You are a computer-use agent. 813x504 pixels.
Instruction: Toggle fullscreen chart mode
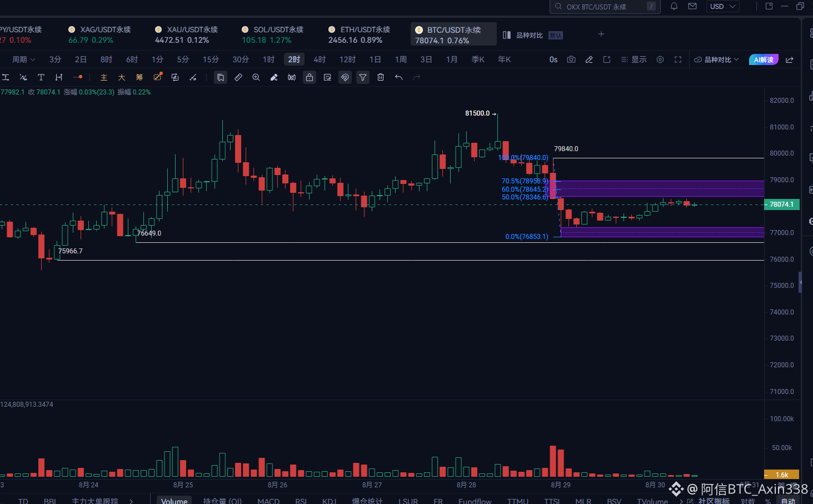pos(678,59)
